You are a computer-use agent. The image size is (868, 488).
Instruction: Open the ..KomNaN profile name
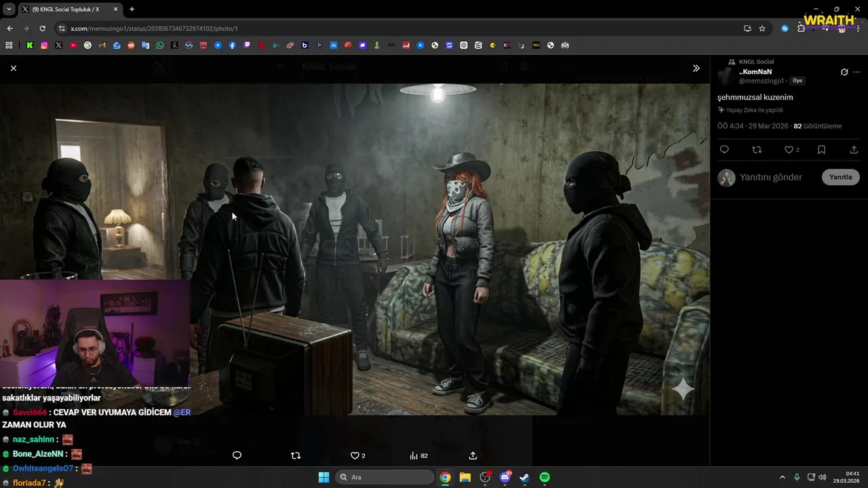click(755, 72)
